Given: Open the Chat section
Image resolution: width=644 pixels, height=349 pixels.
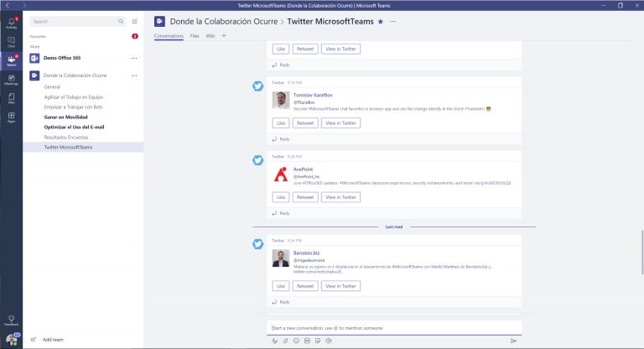Looking at the screenshot, I should click(11, 41).
